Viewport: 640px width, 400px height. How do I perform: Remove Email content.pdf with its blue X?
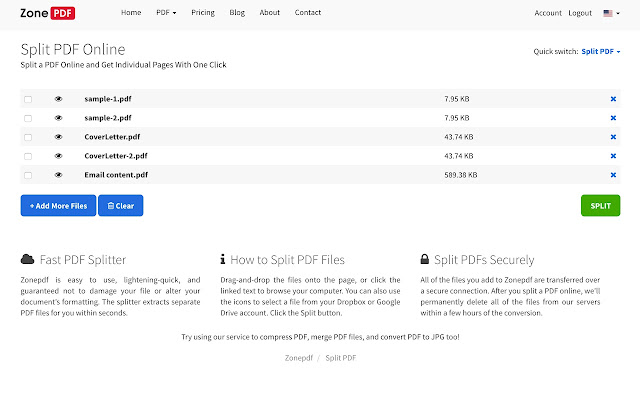(613, 175)
